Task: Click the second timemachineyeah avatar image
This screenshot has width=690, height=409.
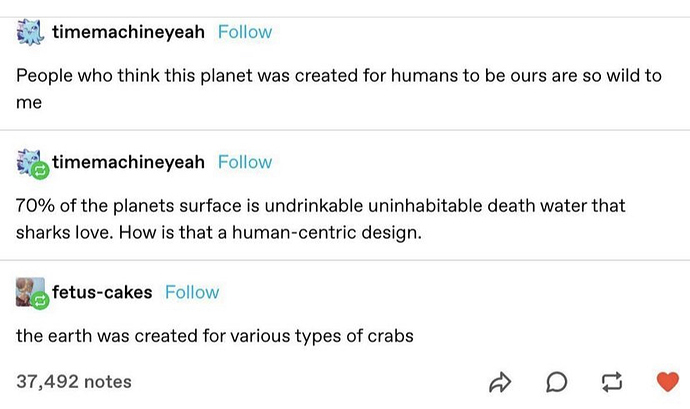Action: click(30, 160)
